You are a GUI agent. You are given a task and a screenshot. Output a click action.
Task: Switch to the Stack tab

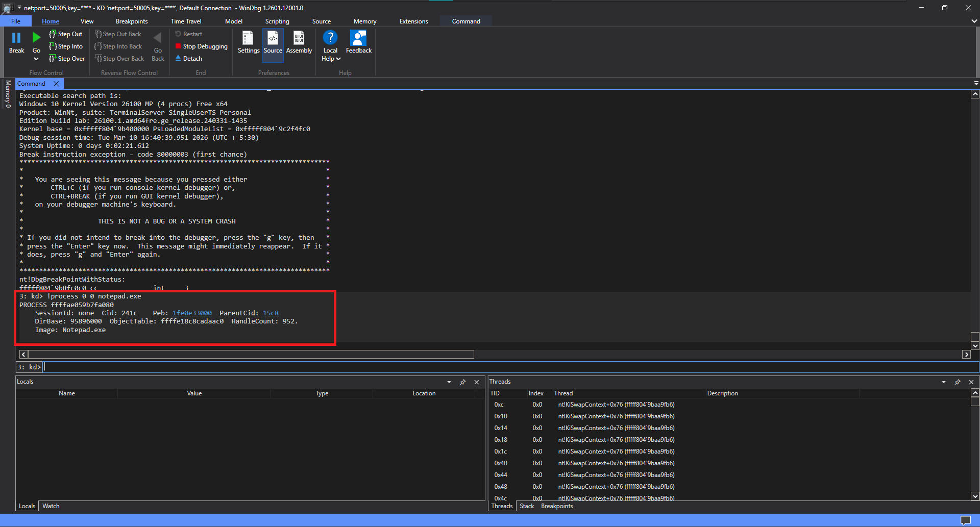[x=526, y=506]
